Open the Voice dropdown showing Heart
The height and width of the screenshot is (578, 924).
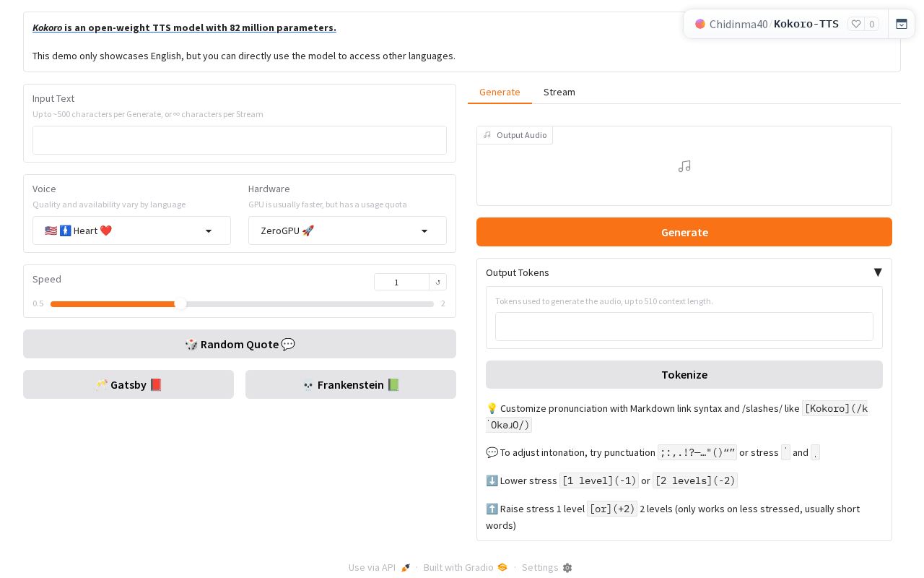(131, 230)
